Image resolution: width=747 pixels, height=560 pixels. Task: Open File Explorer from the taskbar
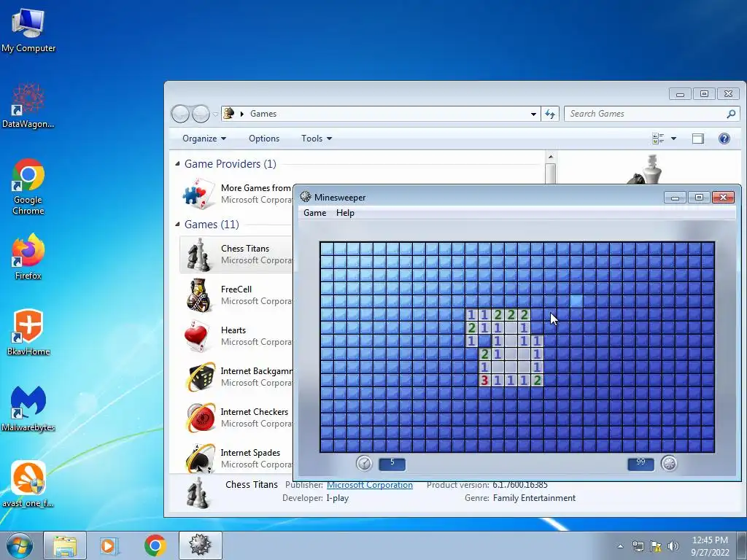(65, 545)
